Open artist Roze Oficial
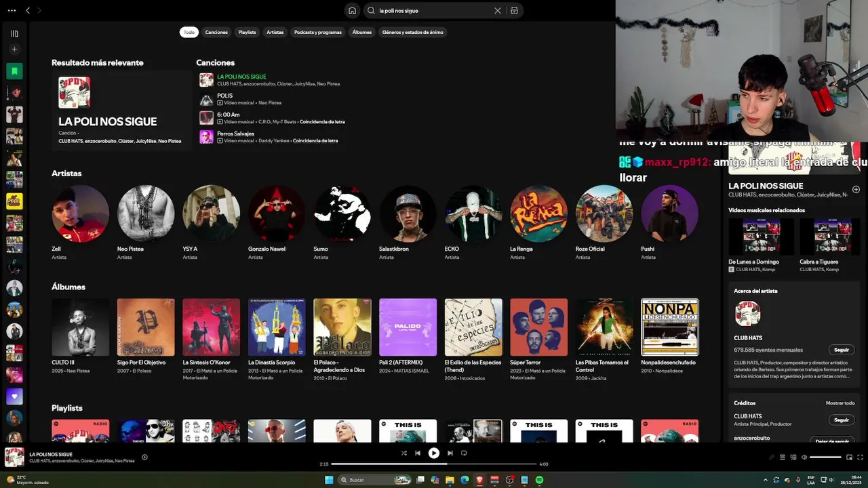868x488 pixels. pyautogui.click(x=604, y=222)
